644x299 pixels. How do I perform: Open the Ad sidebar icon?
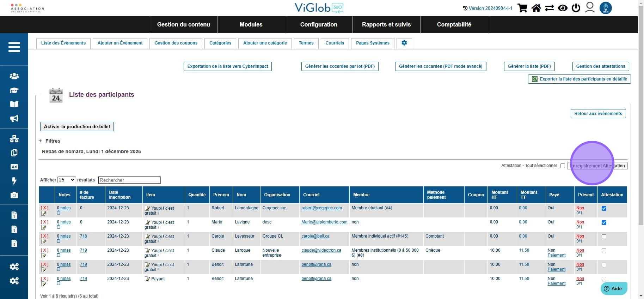pos(14,167)
